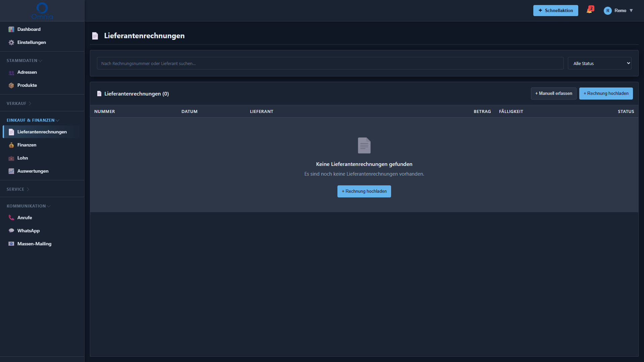Image resolution: width=644 pixels, height=362 pixels.
Task: Select the Adressen people icon
Action: tap(11, 72)
